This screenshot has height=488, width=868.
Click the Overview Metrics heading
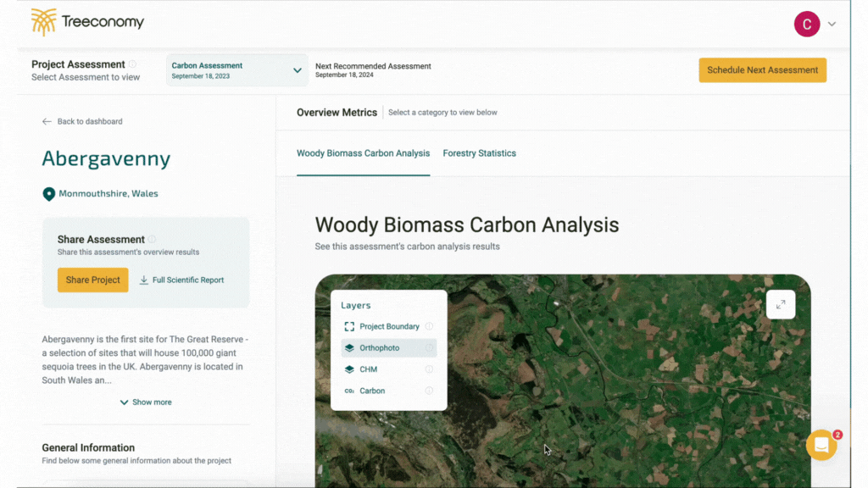coord(337,113)
